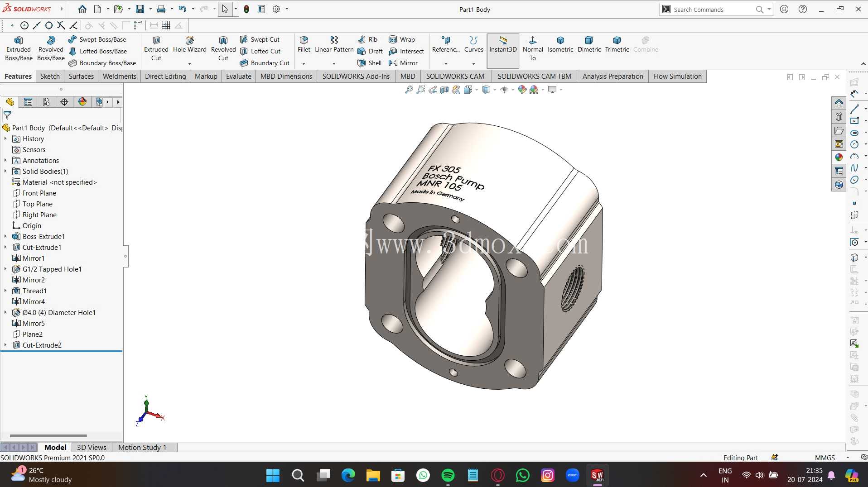Screen dimensions: 868x487
Task: Open the 3D Views tab
Action: [92, 447]
